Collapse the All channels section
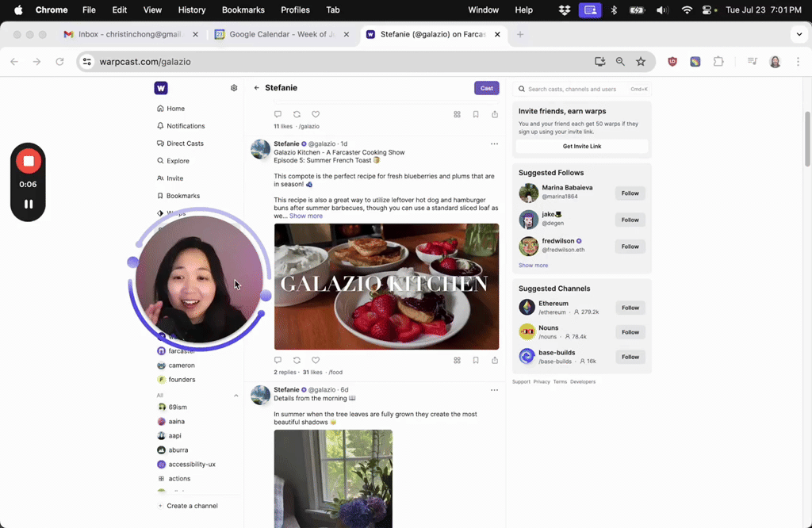Screen dimensions: 812x528 [236, 396]
